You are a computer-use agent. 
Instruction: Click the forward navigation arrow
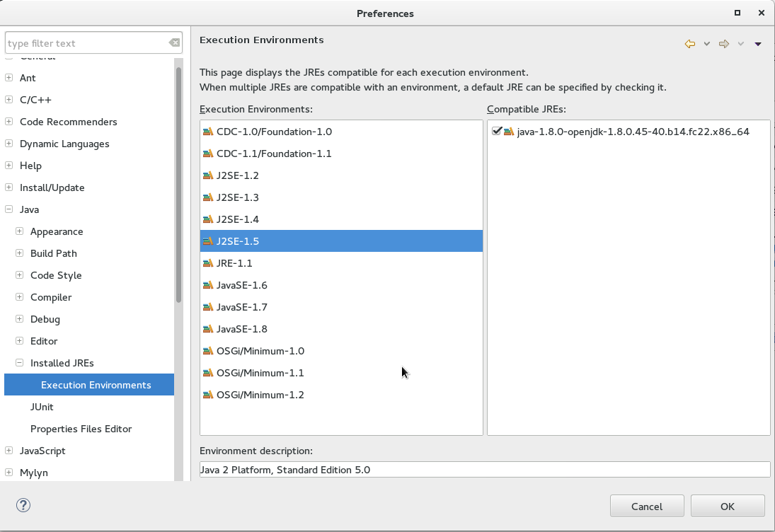pos(723,43)
